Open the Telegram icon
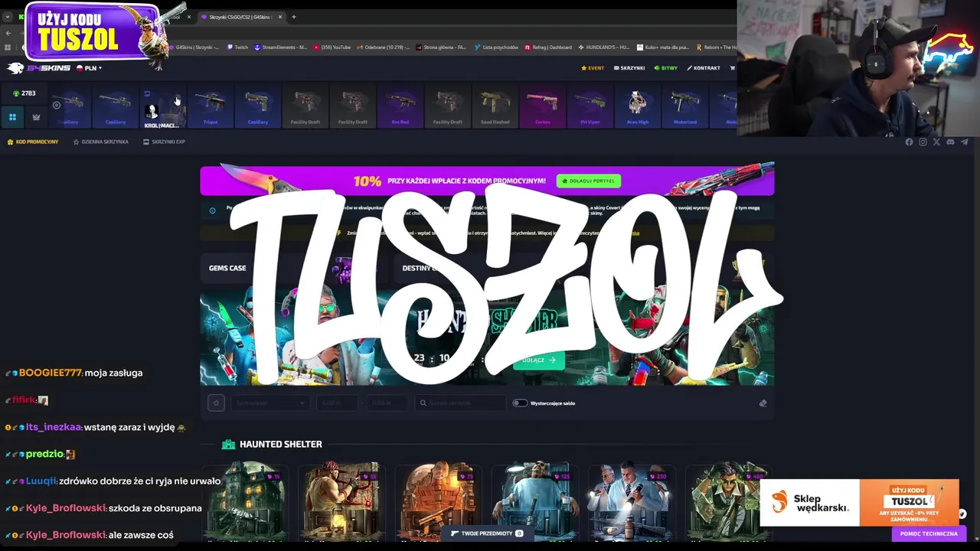The height and width of the screenshot is (551, 980). (964, 142)
